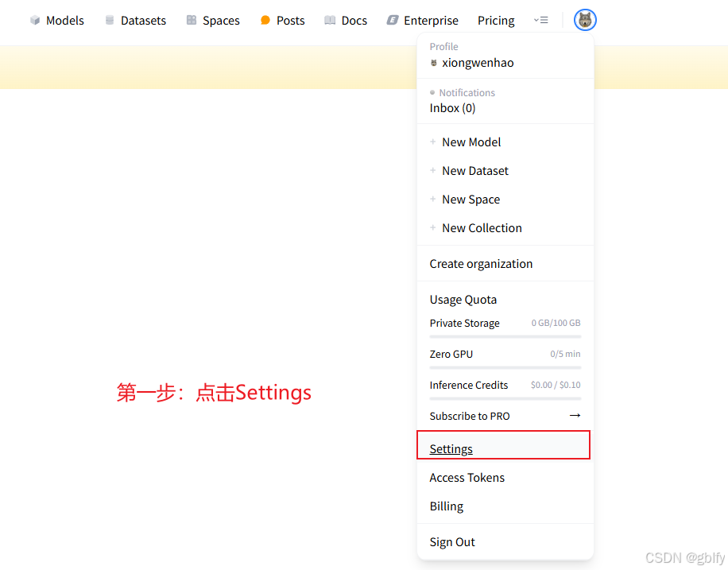
Task: Click the Inference Credits progress bar
Action: coord(505,398)
